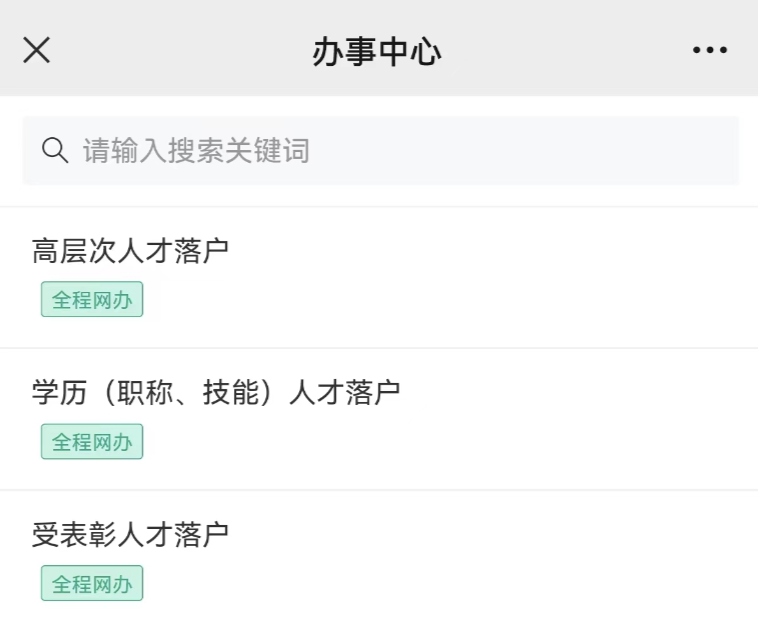
Task: Click the gray header bar beside the title
Action: pyautogui.click(x=560, y=51)
